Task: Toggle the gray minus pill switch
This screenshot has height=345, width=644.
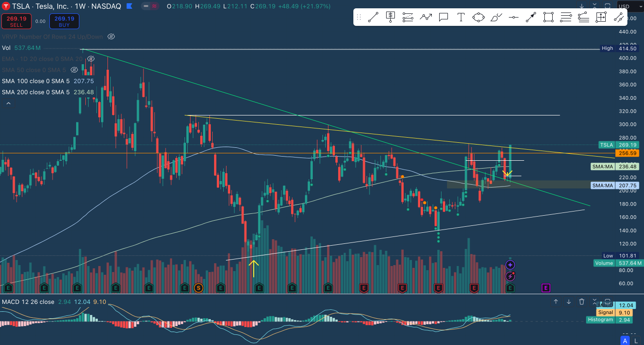Action: coord(146,6)
